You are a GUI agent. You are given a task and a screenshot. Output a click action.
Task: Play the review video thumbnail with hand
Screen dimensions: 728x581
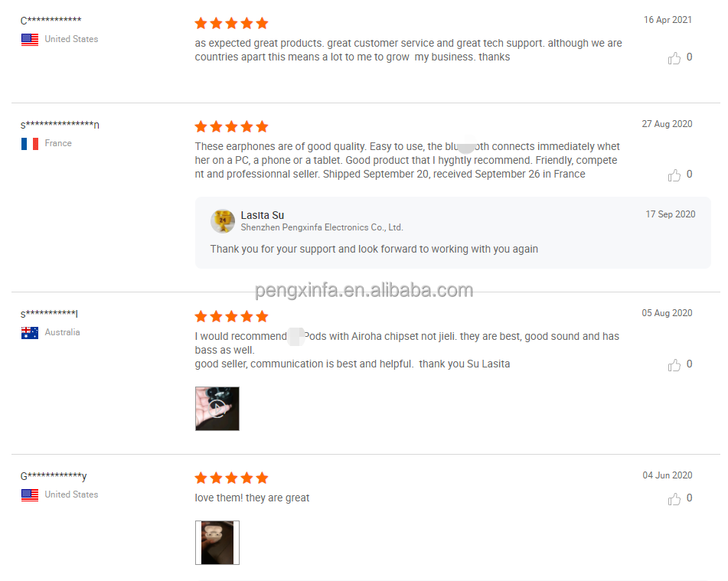217,409
